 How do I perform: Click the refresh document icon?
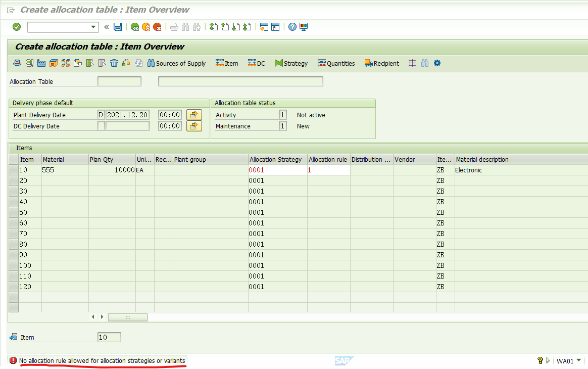(x=138, y=63)
